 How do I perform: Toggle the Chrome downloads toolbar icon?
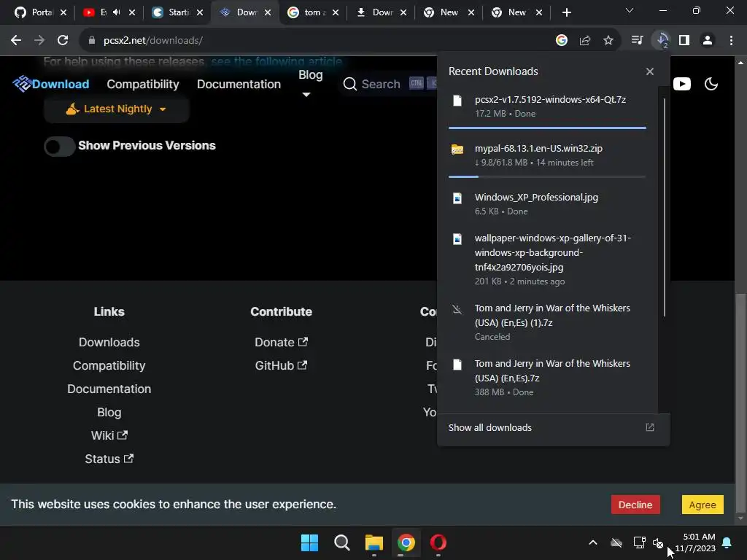(662, 41)
